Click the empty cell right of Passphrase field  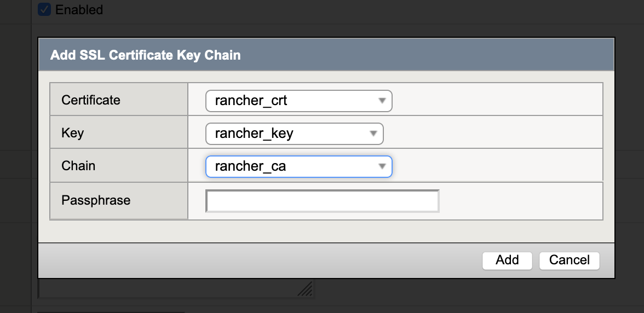coord(520,201)
